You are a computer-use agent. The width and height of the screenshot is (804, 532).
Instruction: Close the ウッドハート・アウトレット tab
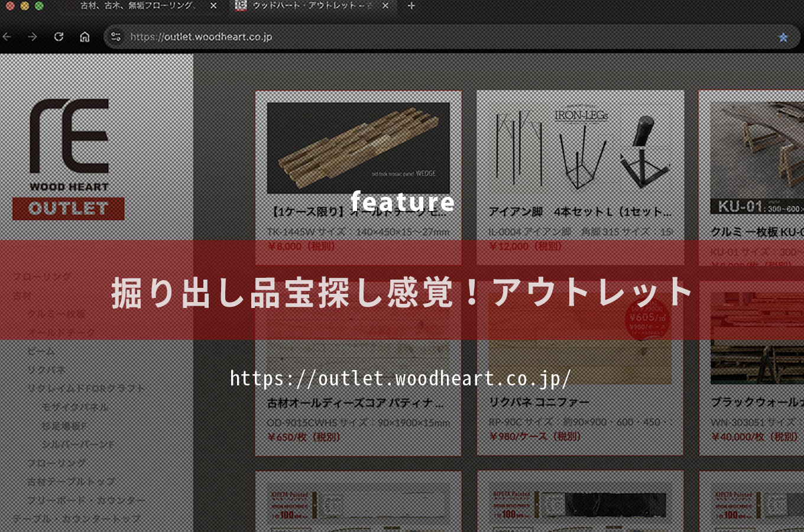(385, 6)
